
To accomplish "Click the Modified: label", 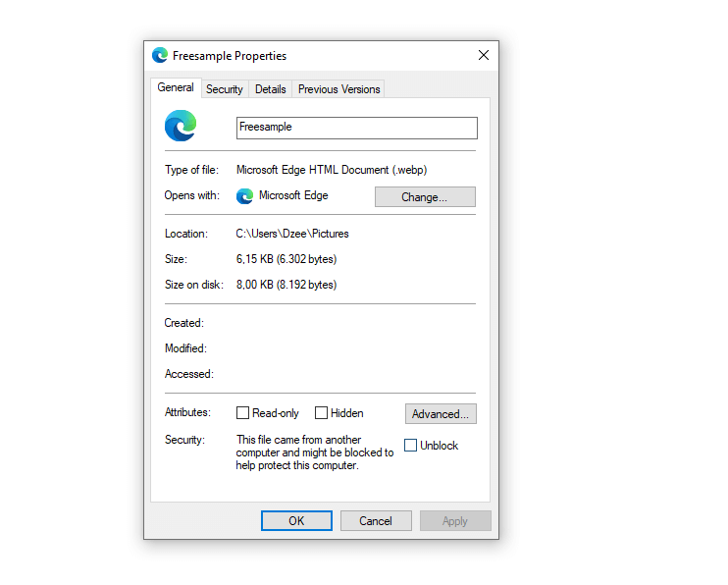I will [185, 348].
